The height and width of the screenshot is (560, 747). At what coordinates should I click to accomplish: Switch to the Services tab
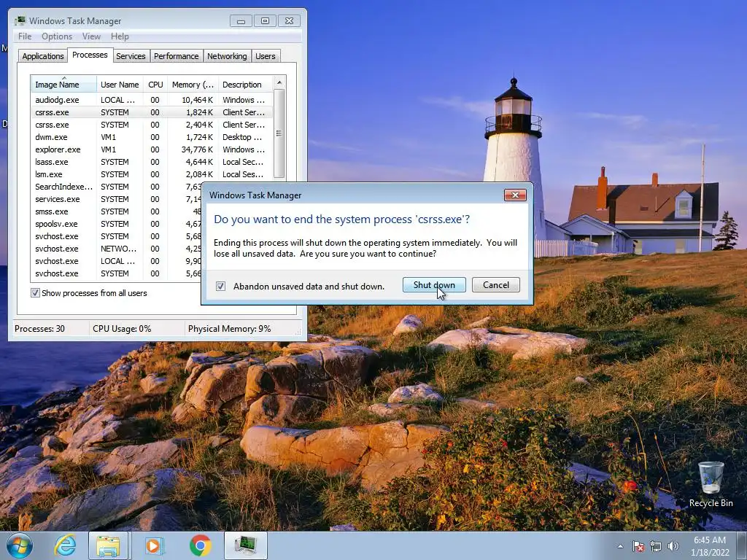[x=131, y=56]
